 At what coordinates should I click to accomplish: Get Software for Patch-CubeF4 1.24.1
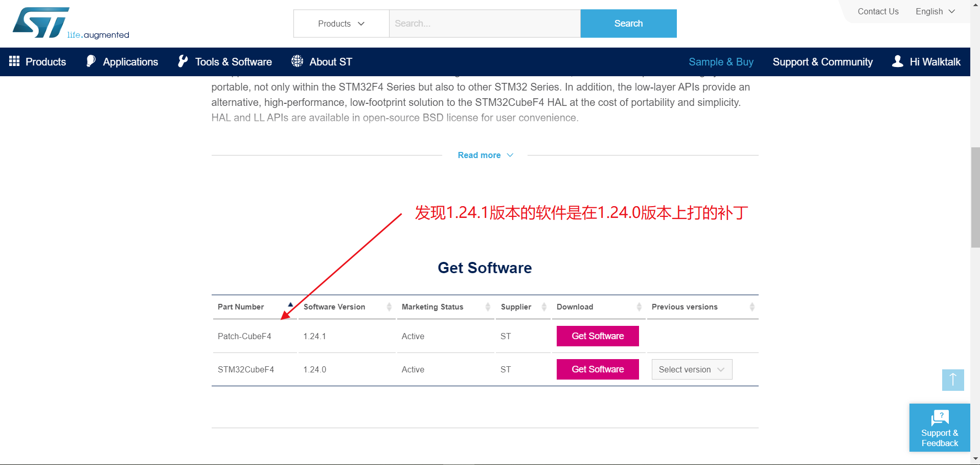click(x=597, y=336)
